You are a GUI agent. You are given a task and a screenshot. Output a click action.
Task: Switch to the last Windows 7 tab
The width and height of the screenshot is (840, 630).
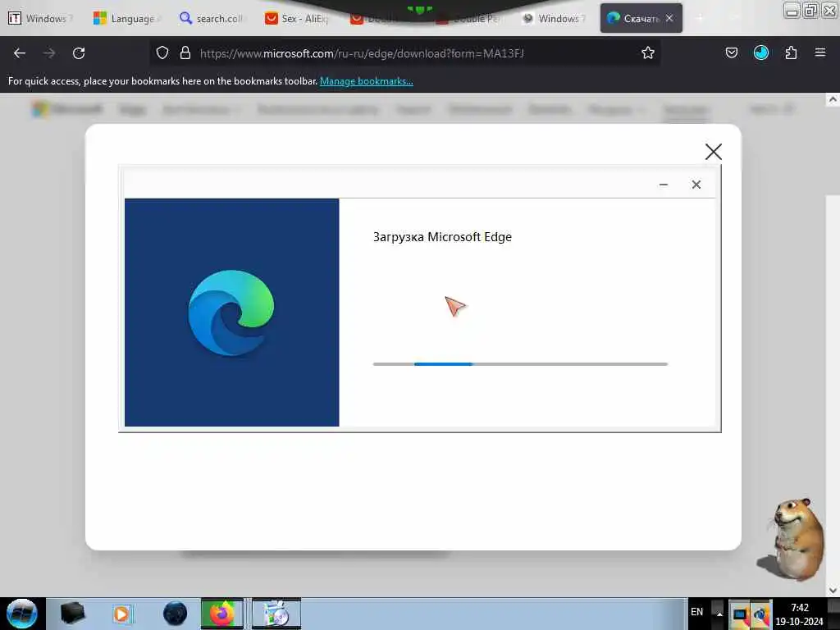554,18
